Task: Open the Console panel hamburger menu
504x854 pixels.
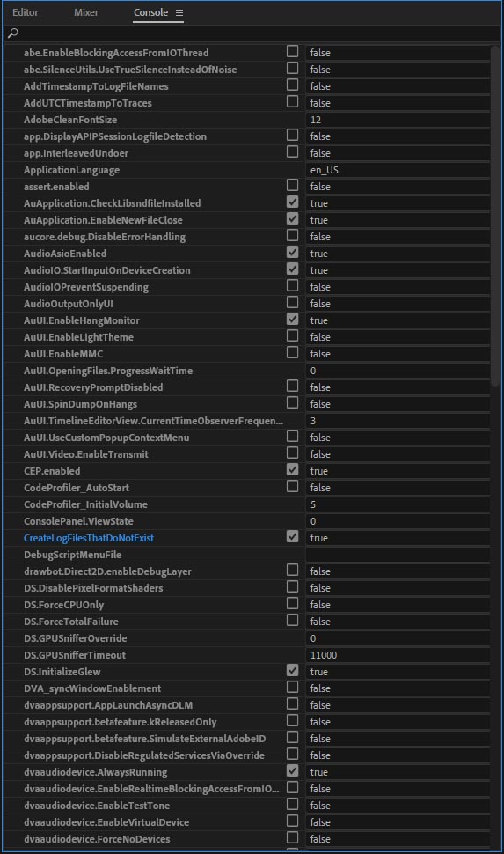Action: (179, 12)
